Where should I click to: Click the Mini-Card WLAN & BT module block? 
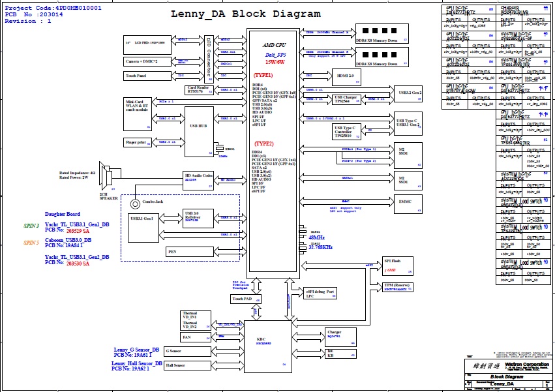(138, 114)
